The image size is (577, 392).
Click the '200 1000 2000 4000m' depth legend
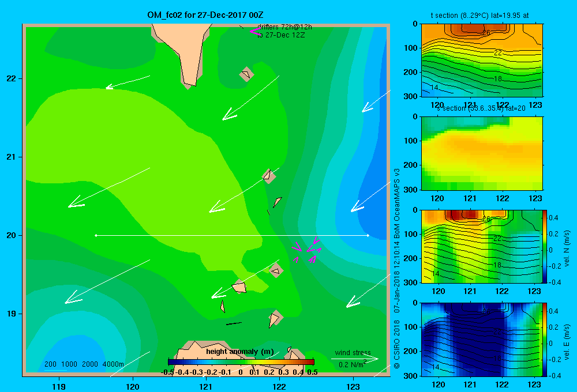point(84,364)
